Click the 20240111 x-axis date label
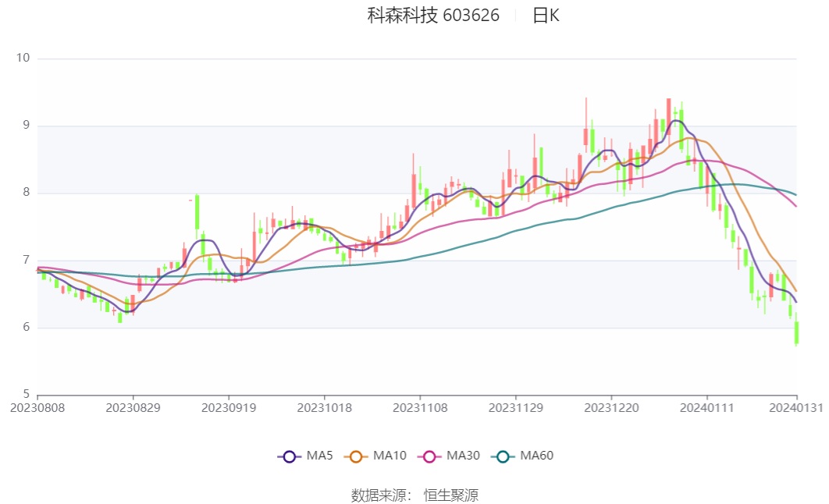The height and width of the screenshot is (504, 829). pyautogui.click(x=707, y=408)
